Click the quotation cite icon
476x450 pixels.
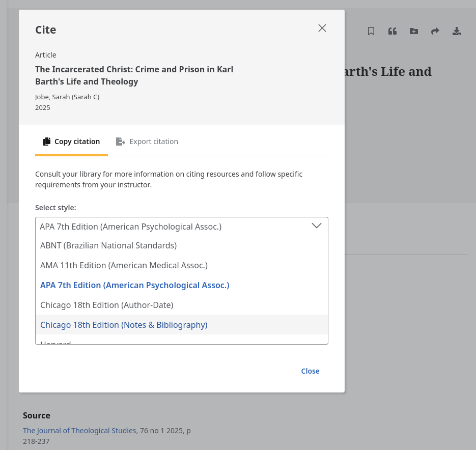coord(393,31)
